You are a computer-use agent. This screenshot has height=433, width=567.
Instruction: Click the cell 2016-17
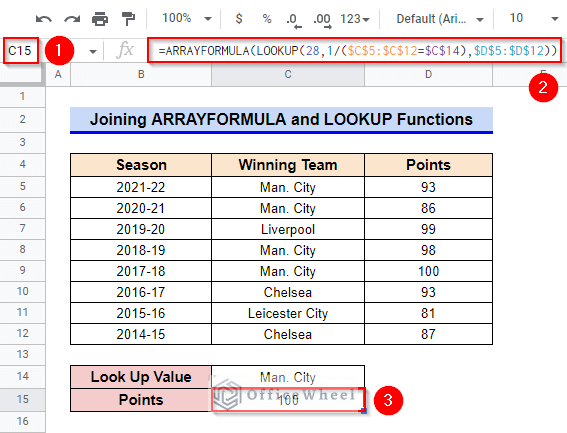[141, 292]
